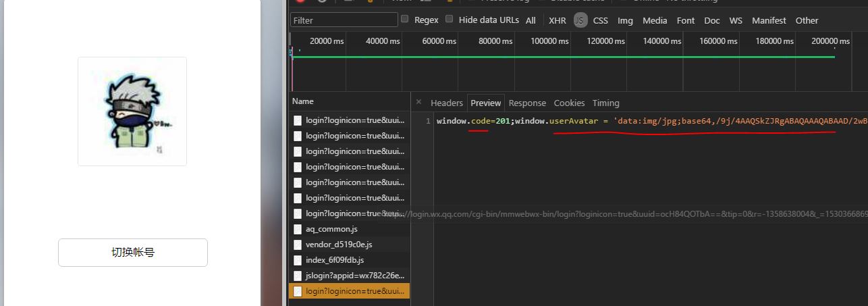
Task: Click the user avatar image
Action: 132,111
